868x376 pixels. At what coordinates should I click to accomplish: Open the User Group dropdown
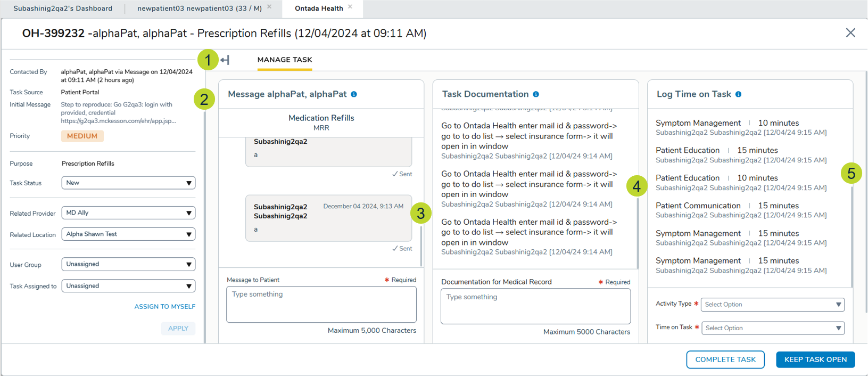pyautogui.click(x=128, y=264)
